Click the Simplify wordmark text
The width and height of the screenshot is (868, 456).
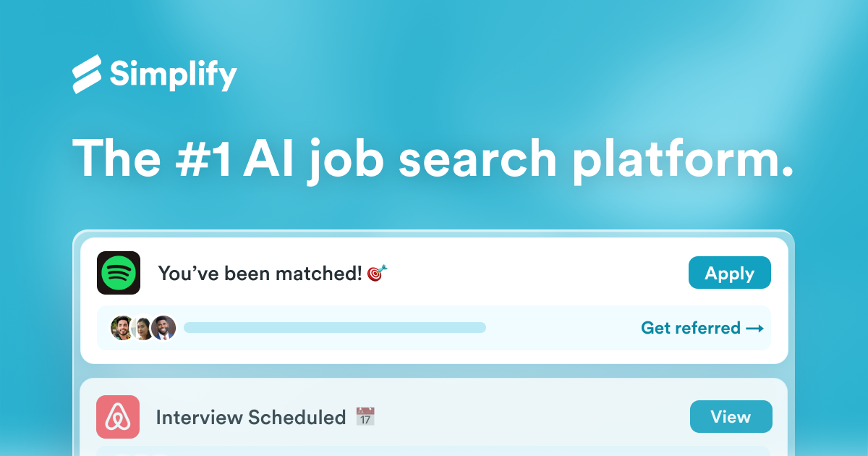(x=174, y=75)
